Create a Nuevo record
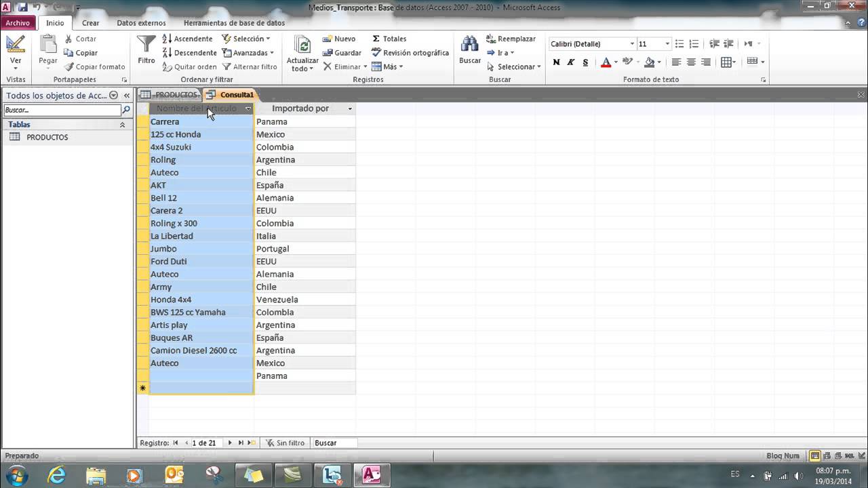This screenshot has width=868, height=488. click(339, 39)
